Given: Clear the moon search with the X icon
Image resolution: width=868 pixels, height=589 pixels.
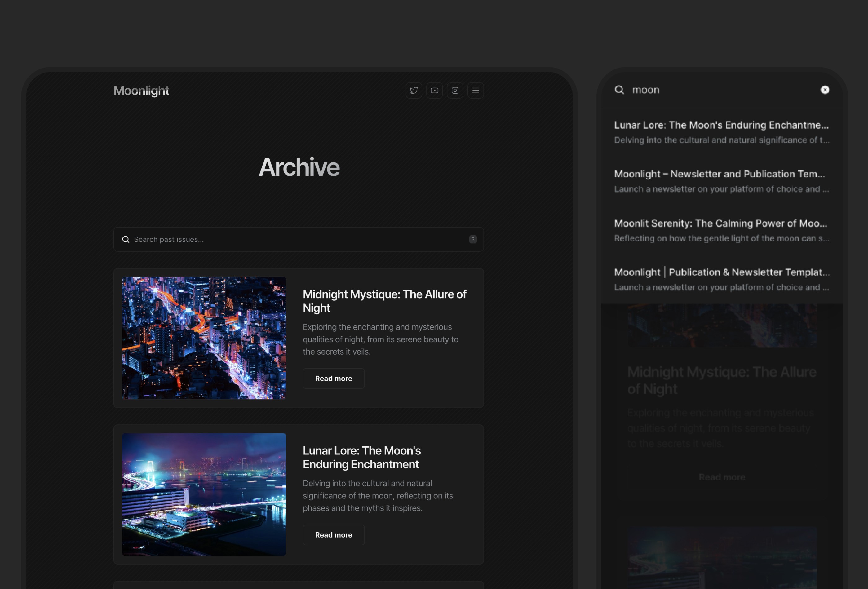Looking at the screenshot, I should pos(825,90).
